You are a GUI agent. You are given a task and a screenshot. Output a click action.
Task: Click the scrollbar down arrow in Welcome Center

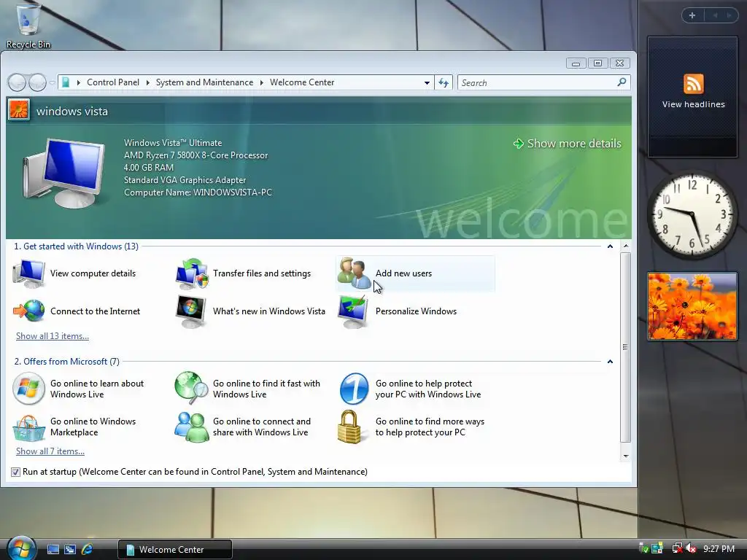point(626,456)
